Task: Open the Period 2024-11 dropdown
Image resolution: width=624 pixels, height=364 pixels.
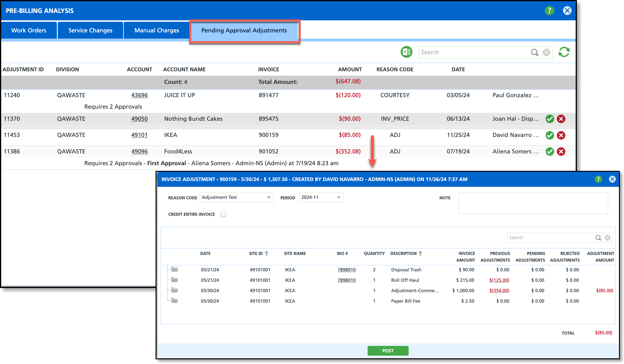Action: (x=339, y=198)
